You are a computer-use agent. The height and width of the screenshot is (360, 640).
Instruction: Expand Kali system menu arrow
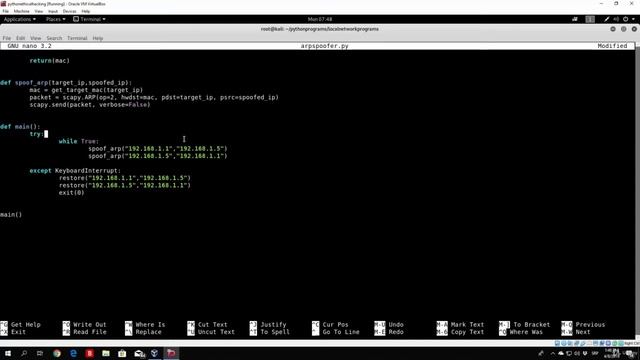click(x=633, y=19)
